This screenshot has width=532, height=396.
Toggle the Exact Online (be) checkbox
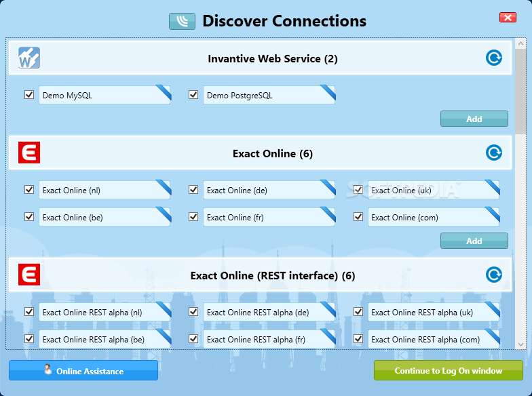tap(29, 217)
